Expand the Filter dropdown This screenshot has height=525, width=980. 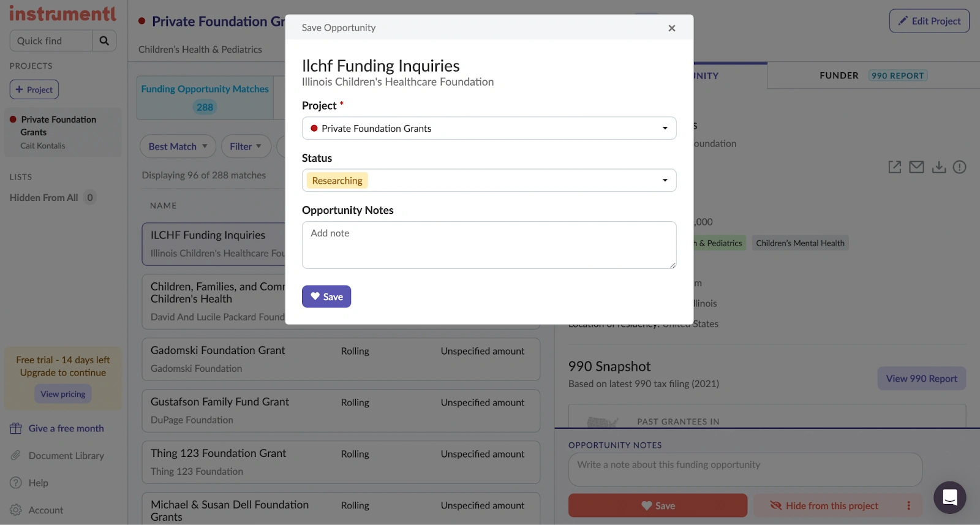click(246, 146)
